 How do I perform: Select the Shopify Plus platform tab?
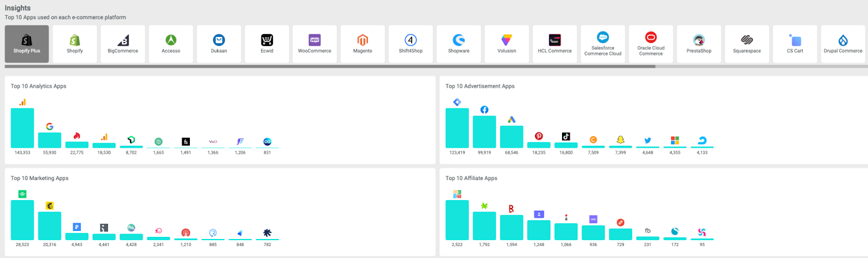coord(27,44)
